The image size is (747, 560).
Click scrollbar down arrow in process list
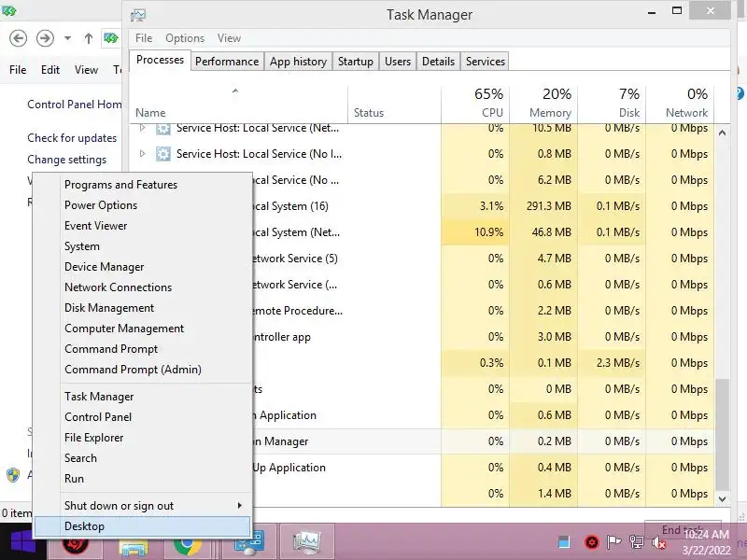(x=722, y=498)
